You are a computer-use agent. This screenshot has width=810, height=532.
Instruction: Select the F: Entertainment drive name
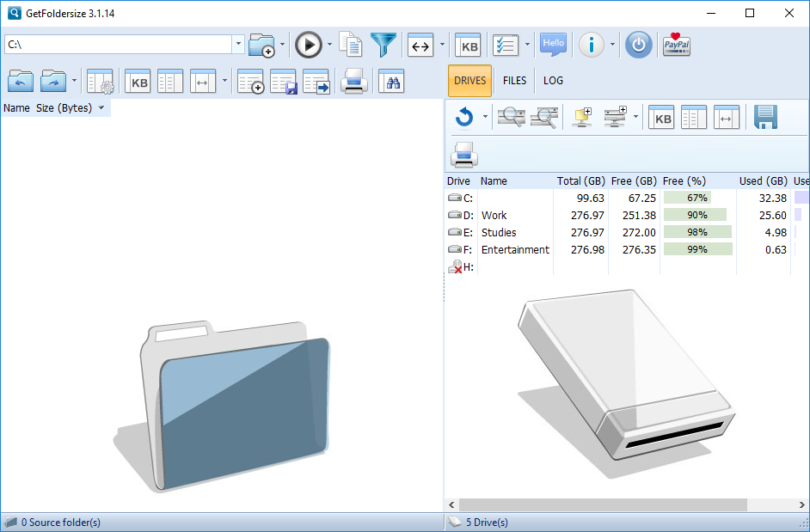pyautogui.click(x=515, y=250)
